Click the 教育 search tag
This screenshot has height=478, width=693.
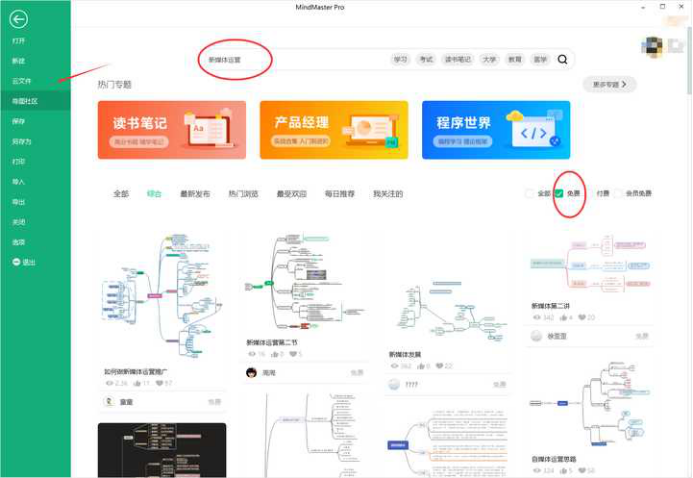515,59
